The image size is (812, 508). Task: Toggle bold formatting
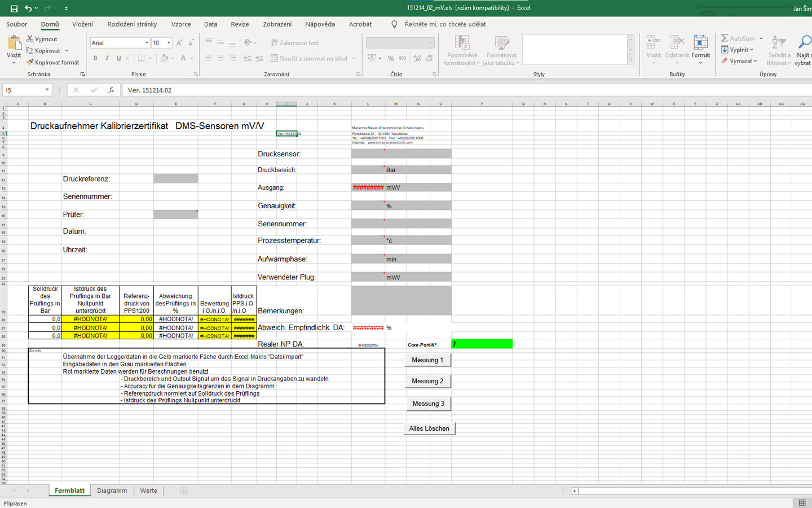pyautogui.click(x=95, y=58)
